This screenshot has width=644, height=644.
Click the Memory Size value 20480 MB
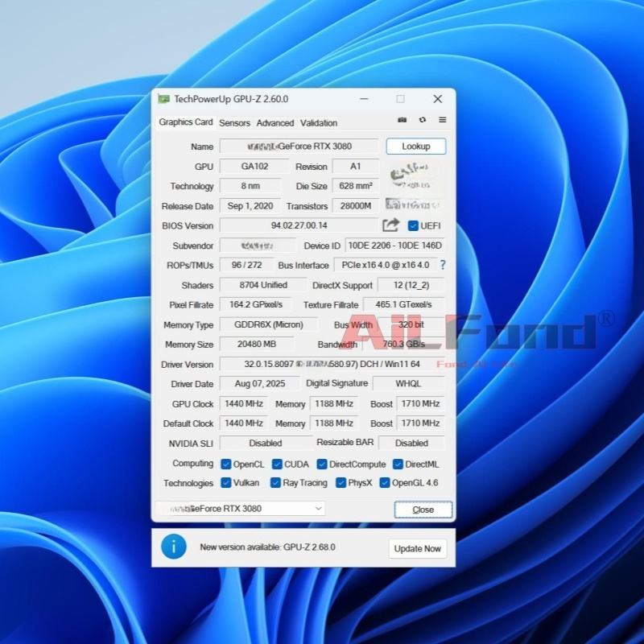click(x=257, y=345)
